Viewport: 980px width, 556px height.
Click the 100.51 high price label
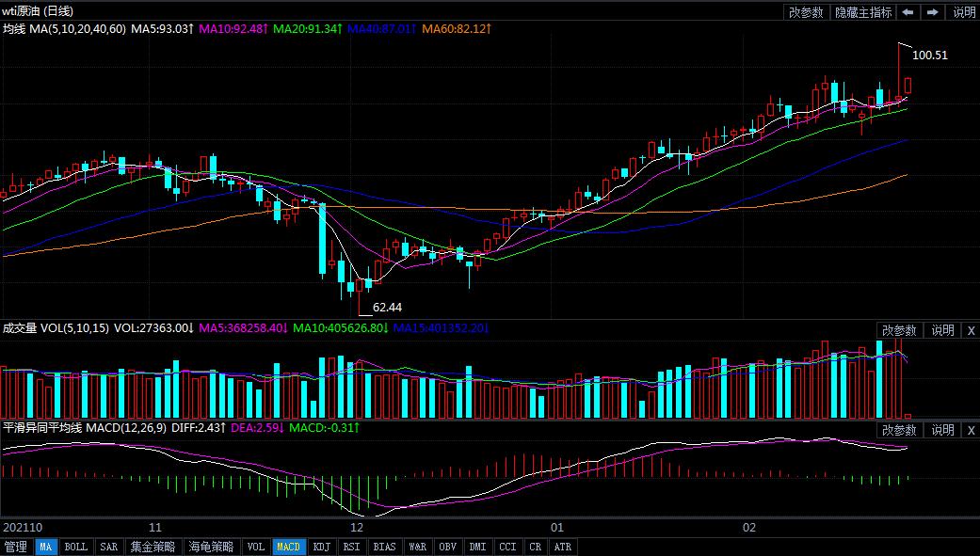tap(930, 56)
